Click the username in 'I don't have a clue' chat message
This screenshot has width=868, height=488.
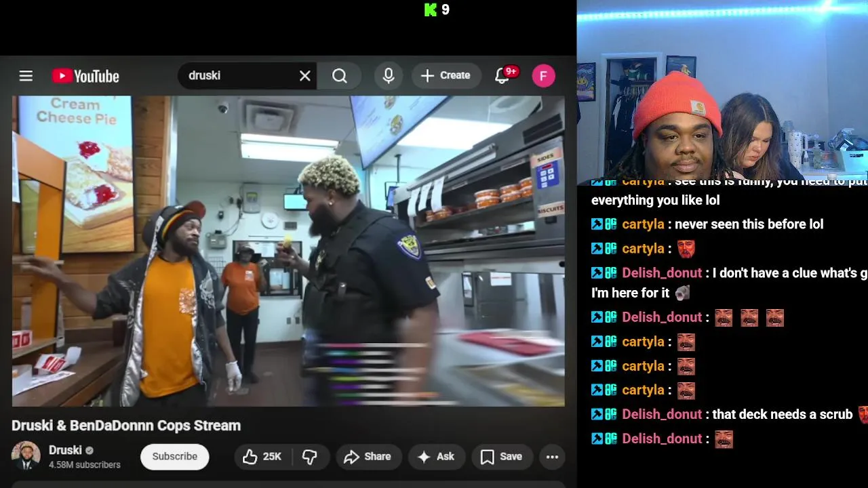coord(662,273)
